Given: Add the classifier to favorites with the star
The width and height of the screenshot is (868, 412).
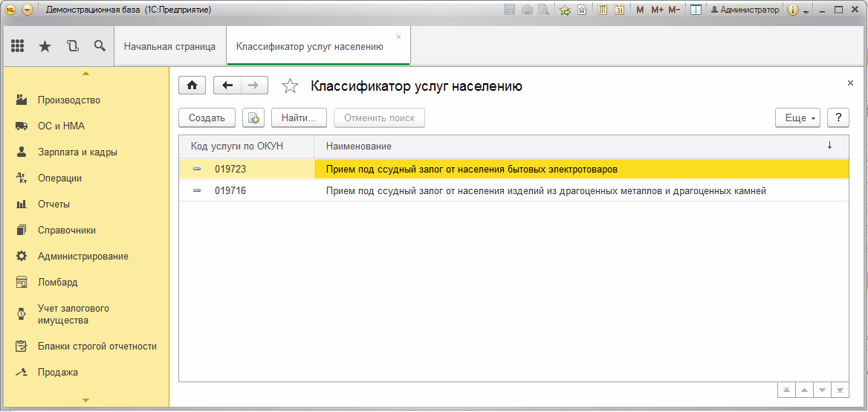Looking at the screenshot, I should (290, 86).
